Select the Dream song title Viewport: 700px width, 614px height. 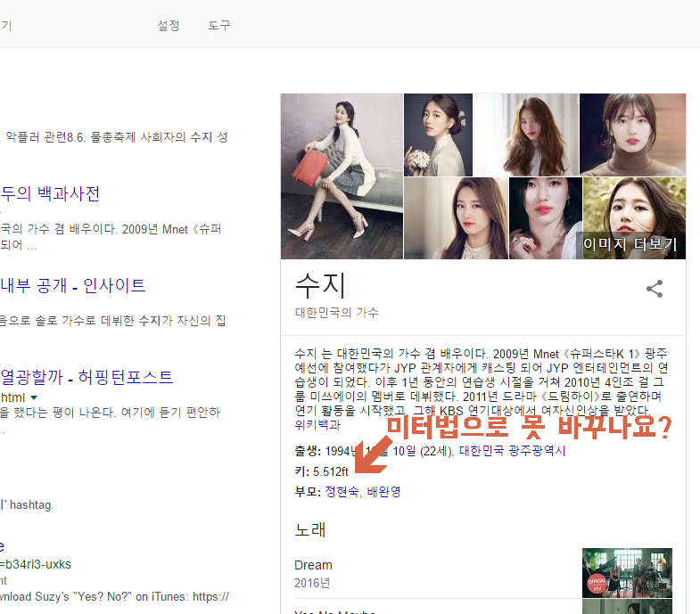(x=313, y=565)
